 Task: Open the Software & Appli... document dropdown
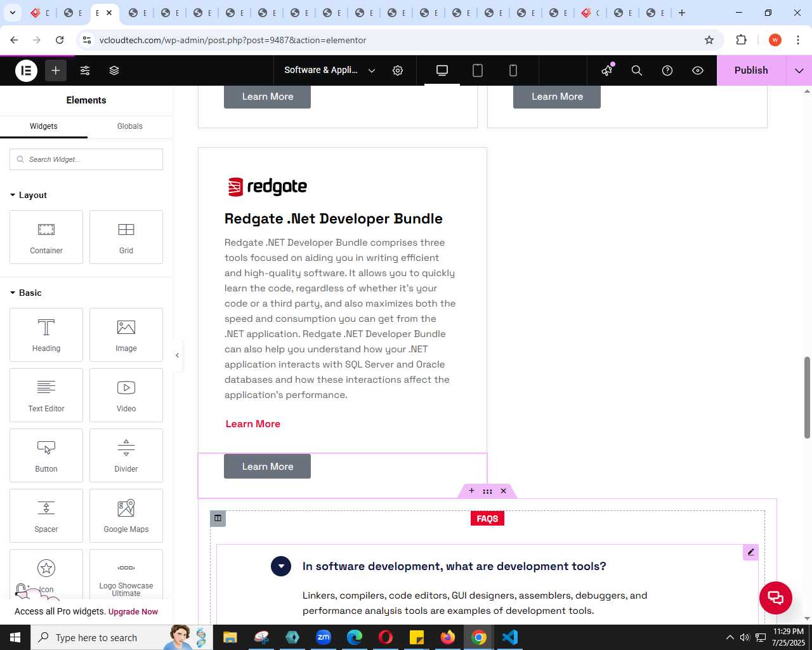tap(330, 70)
